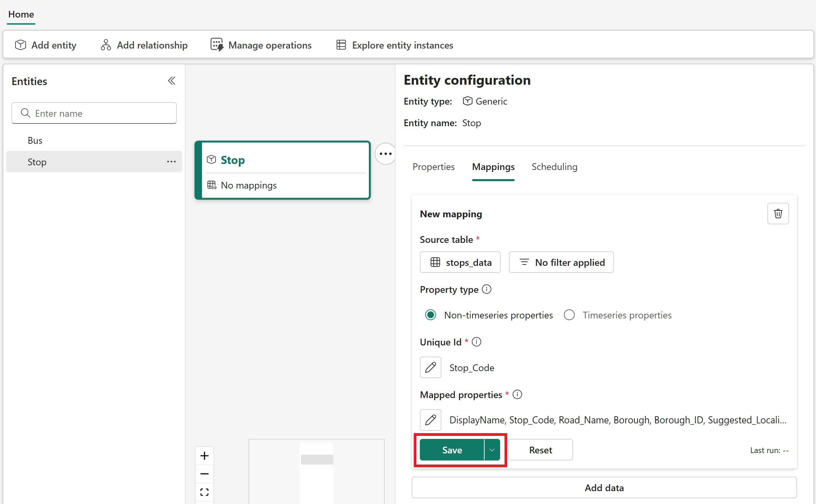Image resolution: width=816 pixels, height=504 pixels.
Task: Select the Stop entity in the list
Action: [x=94, y=162]
